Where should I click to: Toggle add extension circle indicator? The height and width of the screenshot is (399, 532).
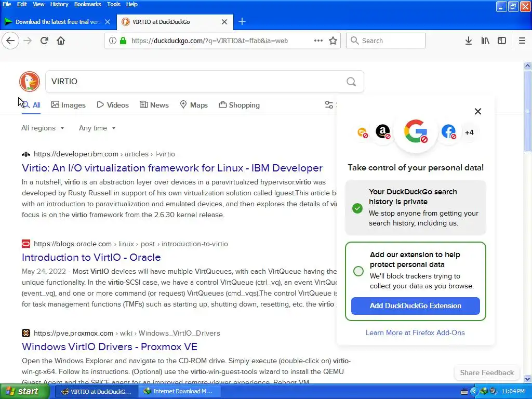click(x=358, y=271)
